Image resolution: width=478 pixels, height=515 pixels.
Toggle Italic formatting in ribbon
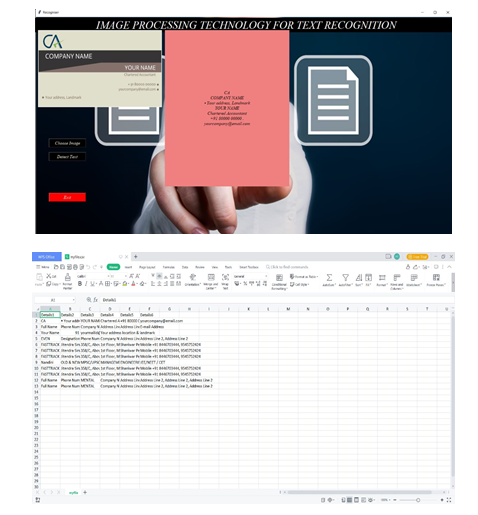(86, 284)
